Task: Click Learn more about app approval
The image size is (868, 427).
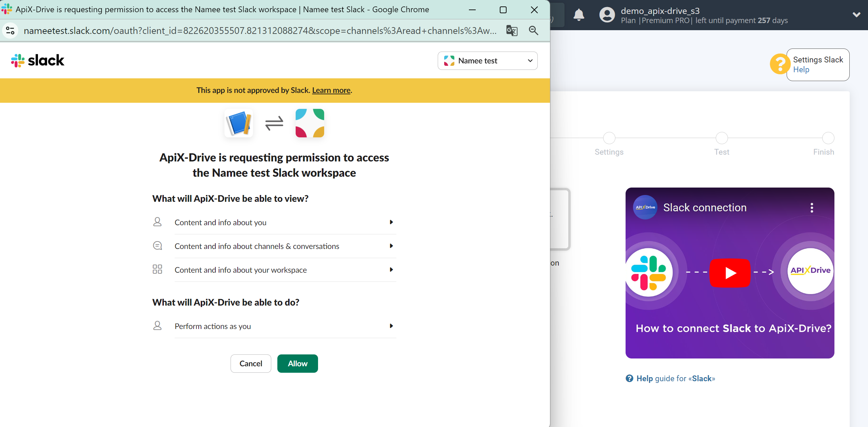Action: tap(331, 90)
